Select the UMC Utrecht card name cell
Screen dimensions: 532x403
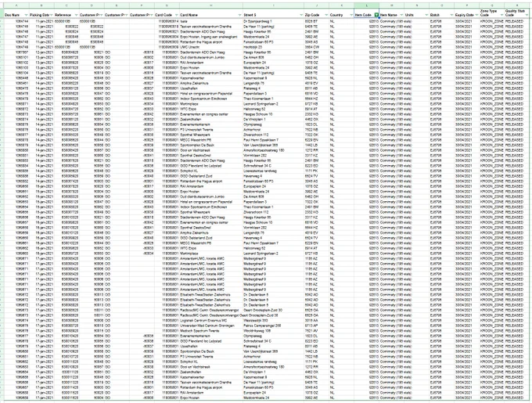(211, 47)
